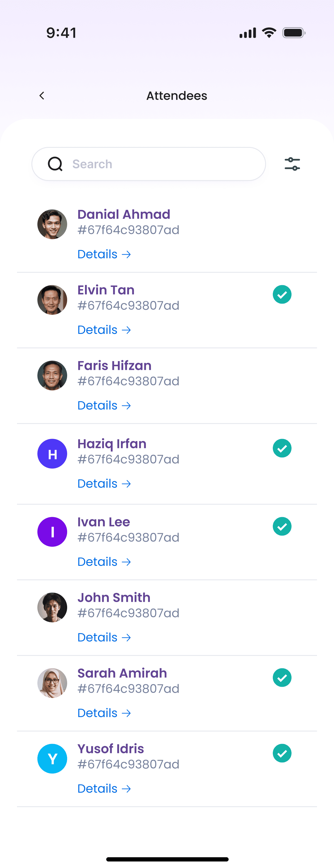Go back using the left chevron
This screenshot has width=334, height=868.
click(42, 96)
